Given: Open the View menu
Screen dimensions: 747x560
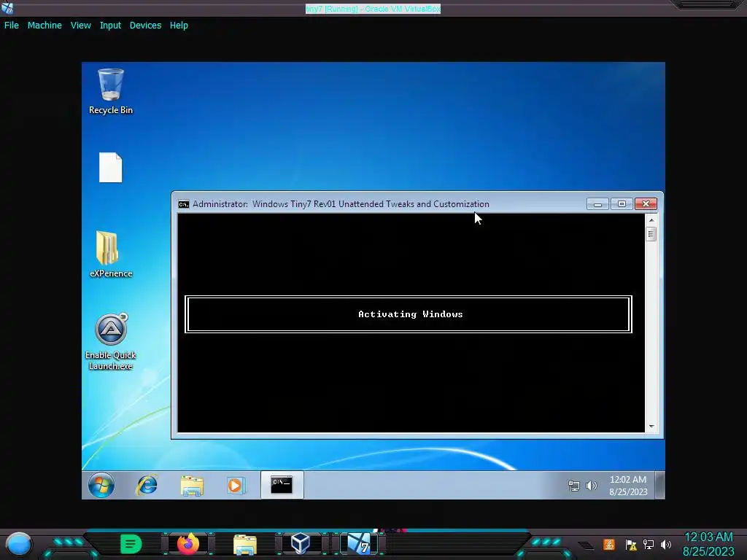Looking at the screenshot, I should (x=80, y=26).
